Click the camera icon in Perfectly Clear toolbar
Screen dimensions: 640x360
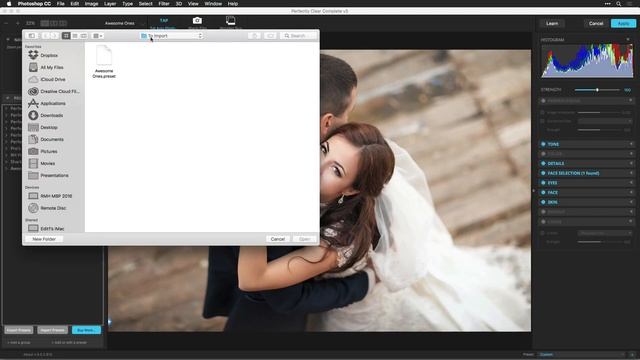point(197,21)
